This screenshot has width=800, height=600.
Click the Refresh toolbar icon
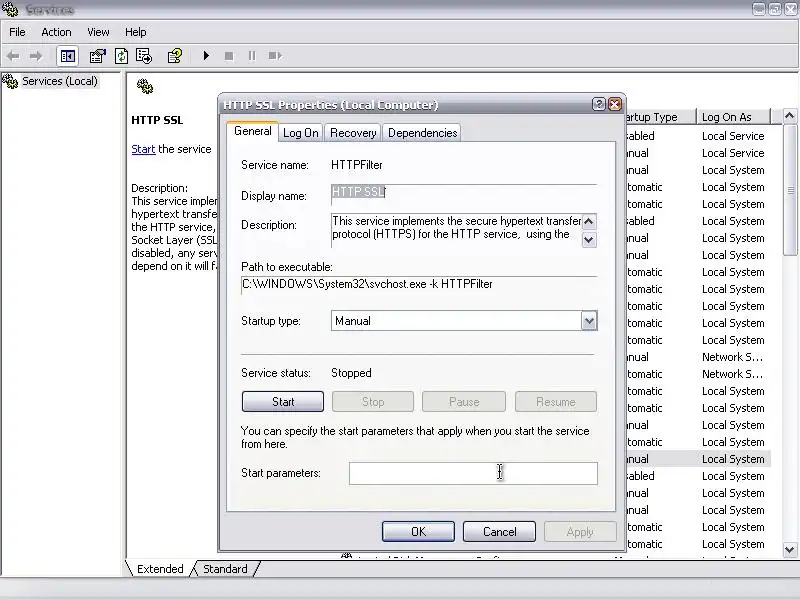click(x=121, y=56)
